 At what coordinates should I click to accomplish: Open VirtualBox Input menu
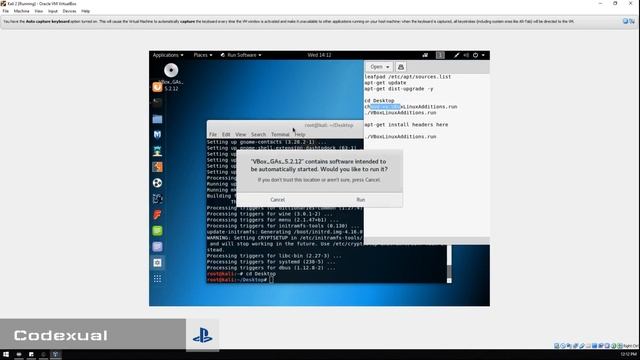point(53,11)
